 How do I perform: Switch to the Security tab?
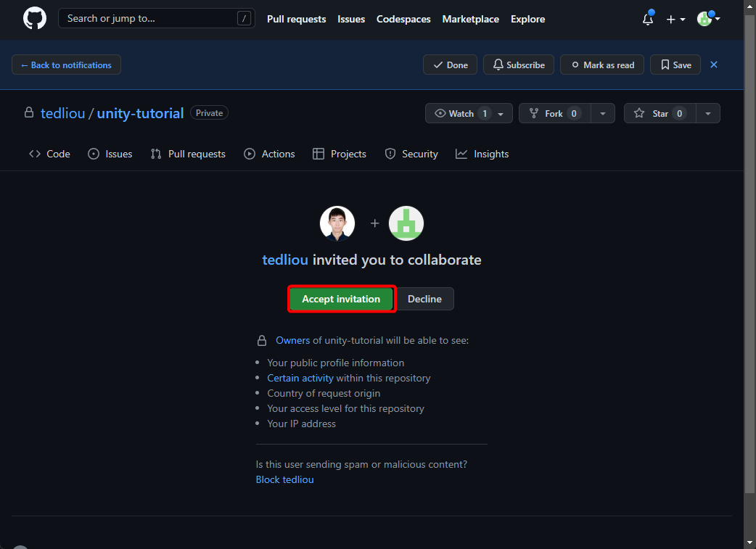point(411,154)
